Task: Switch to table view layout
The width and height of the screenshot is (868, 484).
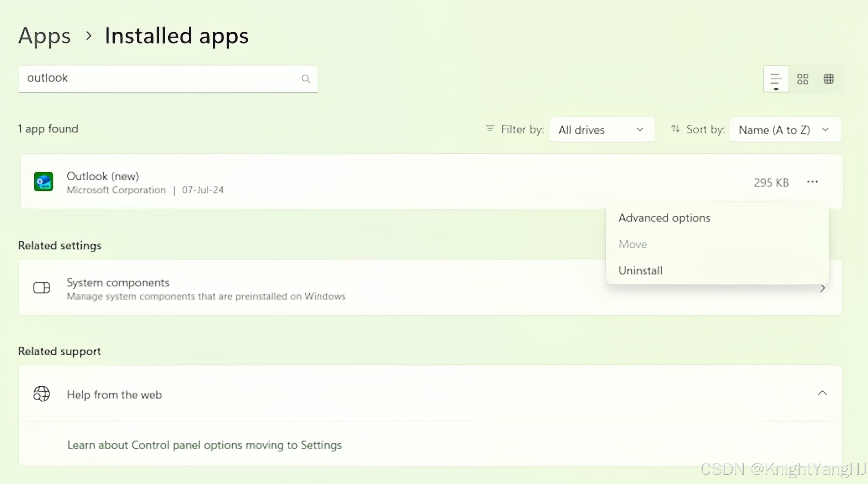Action: [829, 79]
